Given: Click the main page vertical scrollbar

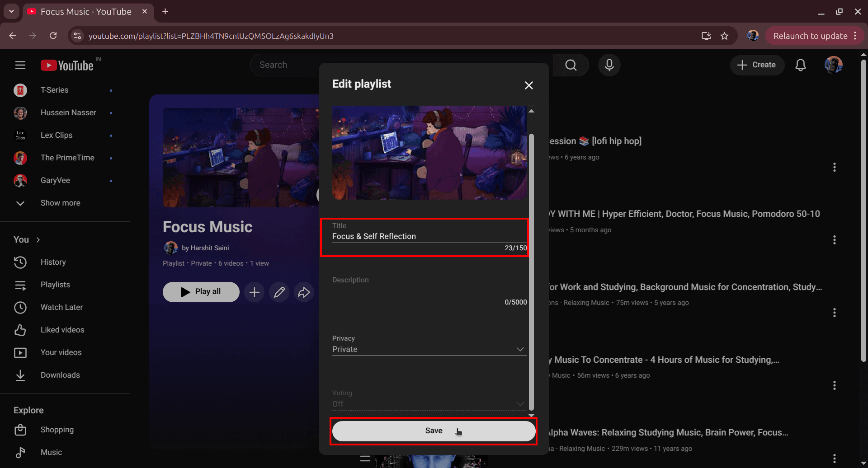Looking at the screenshot, I should (863, 210).
